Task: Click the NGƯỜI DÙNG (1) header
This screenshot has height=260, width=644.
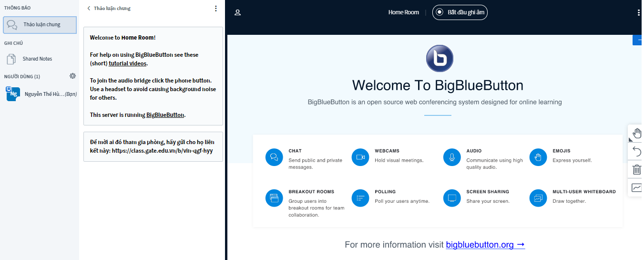Action: point(22,76)
